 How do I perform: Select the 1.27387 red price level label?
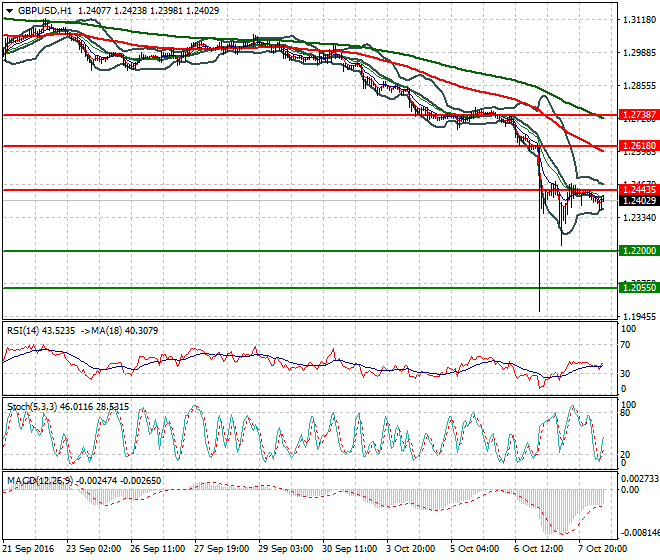639,115
